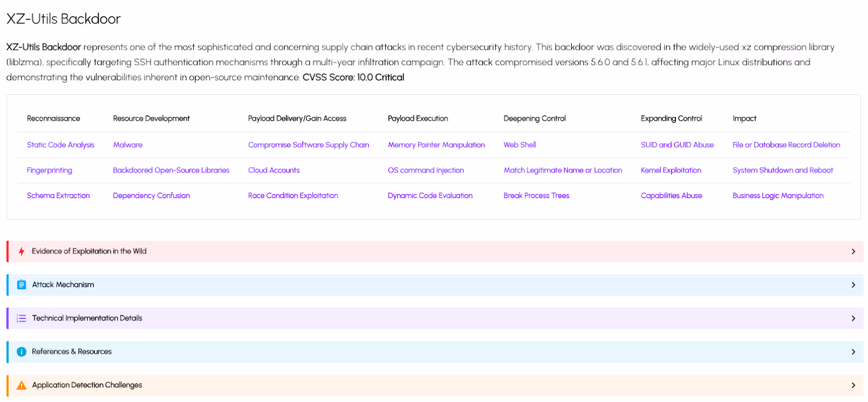The width and height of the screenshot is (868, 402).
Task: Click the info icon beside References & Resources
Action: click(x=22, y=352)
